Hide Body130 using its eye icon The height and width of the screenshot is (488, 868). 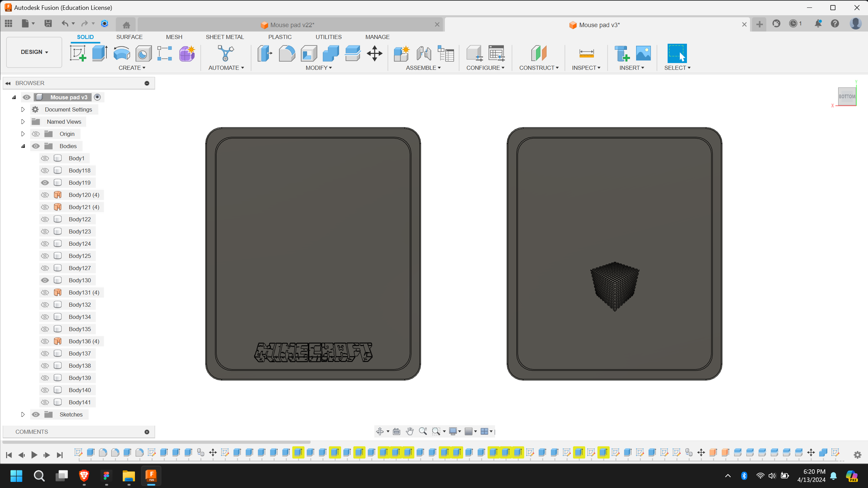pos(45,280)
